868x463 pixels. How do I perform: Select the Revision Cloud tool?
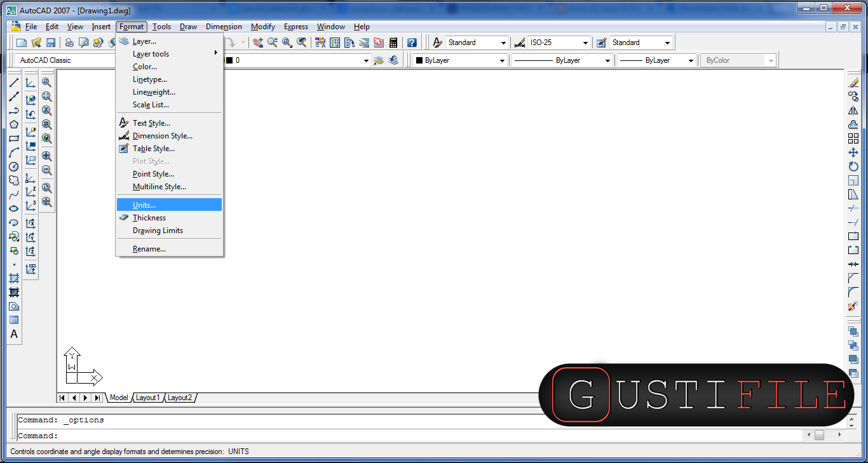click(14, 180)
